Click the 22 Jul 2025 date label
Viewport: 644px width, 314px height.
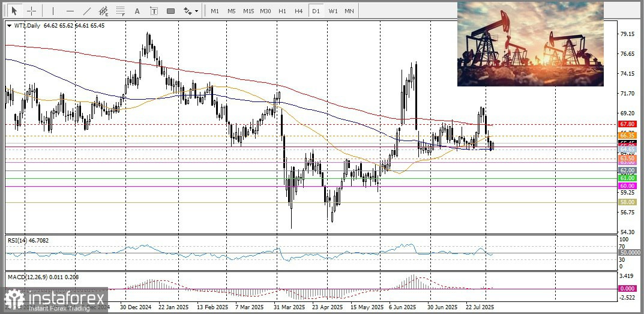coord(480,307)
